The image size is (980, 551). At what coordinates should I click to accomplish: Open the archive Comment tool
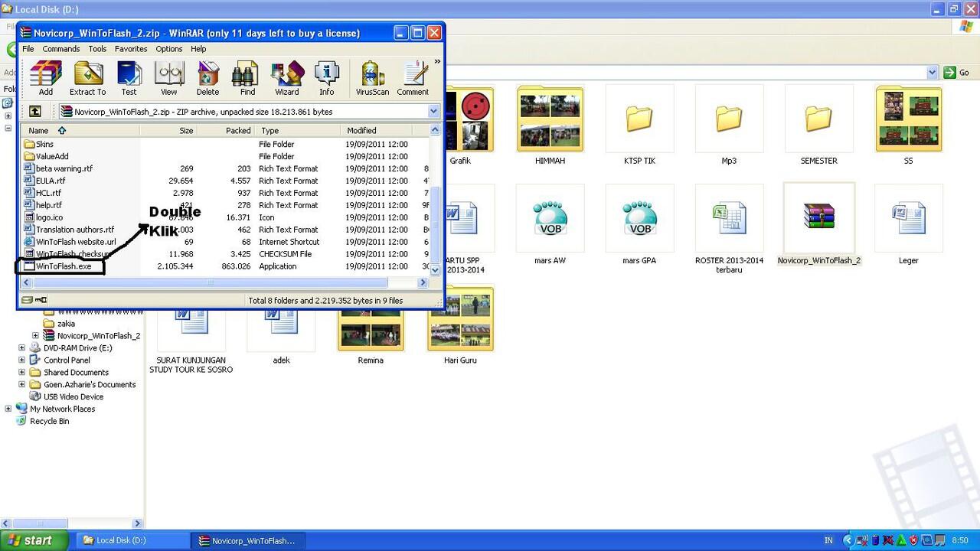click(413, 79)
